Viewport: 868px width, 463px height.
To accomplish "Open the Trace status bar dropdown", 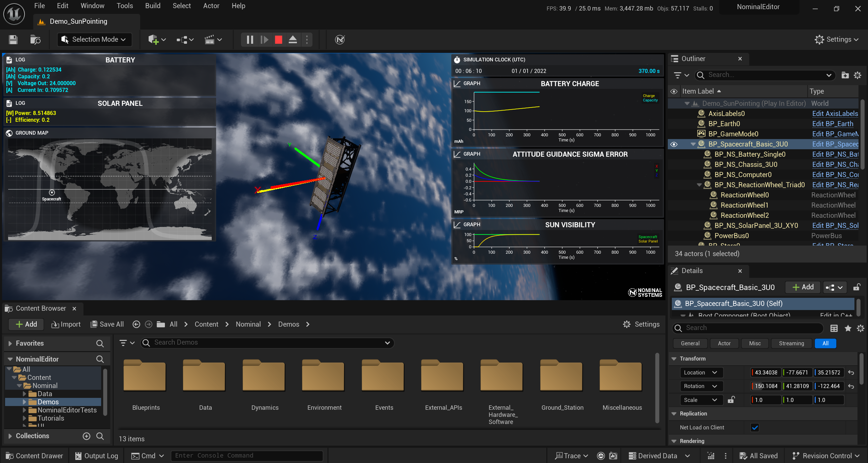I will 572,456.
